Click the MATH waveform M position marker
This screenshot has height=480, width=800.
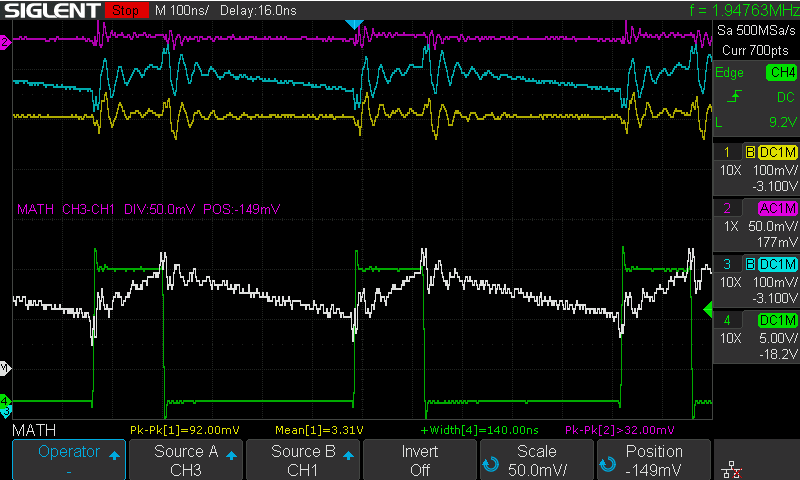(5, 368)
